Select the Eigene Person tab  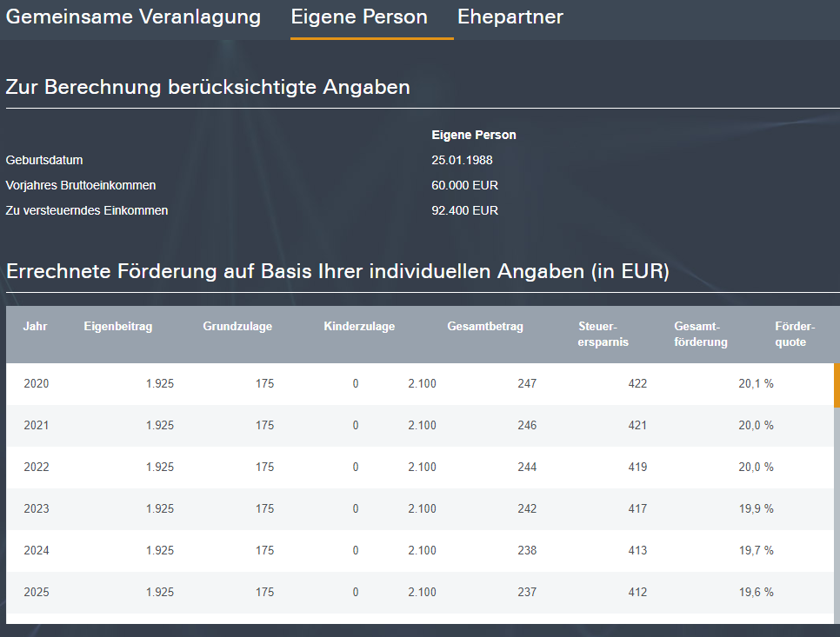[x=359, y=17]
